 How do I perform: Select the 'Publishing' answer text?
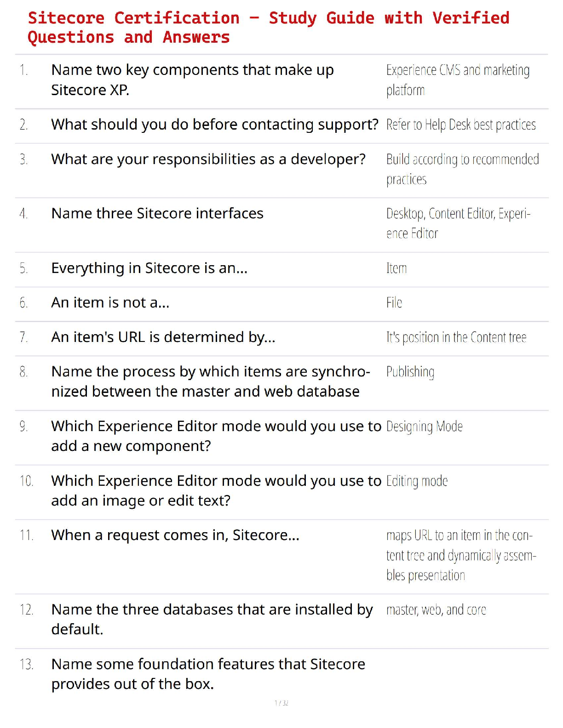410,371
